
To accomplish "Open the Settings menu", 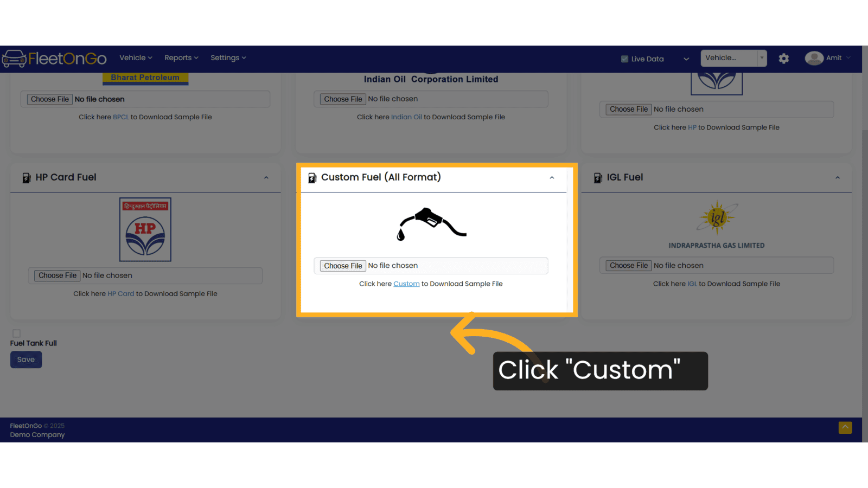I will [x=228, y=58].
